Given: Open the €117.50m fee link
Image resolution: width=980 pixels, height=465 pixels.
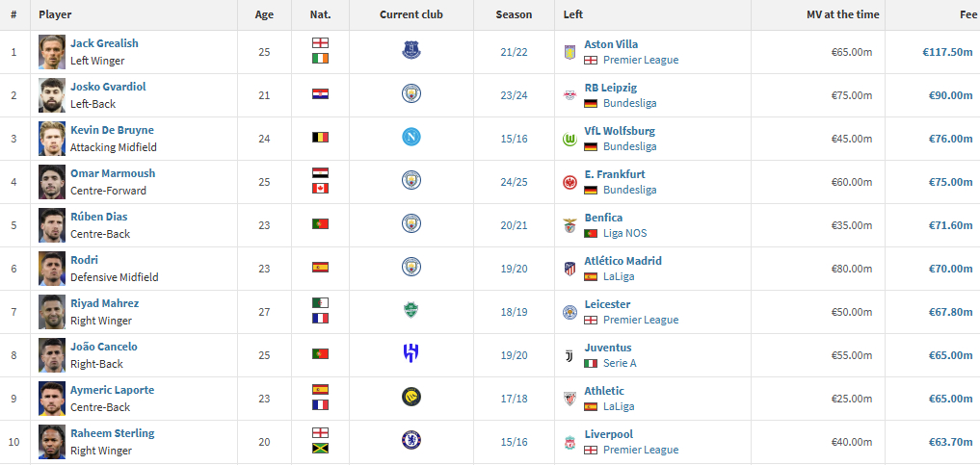Looking at the screenshot, I should click(x=947, y=52).
